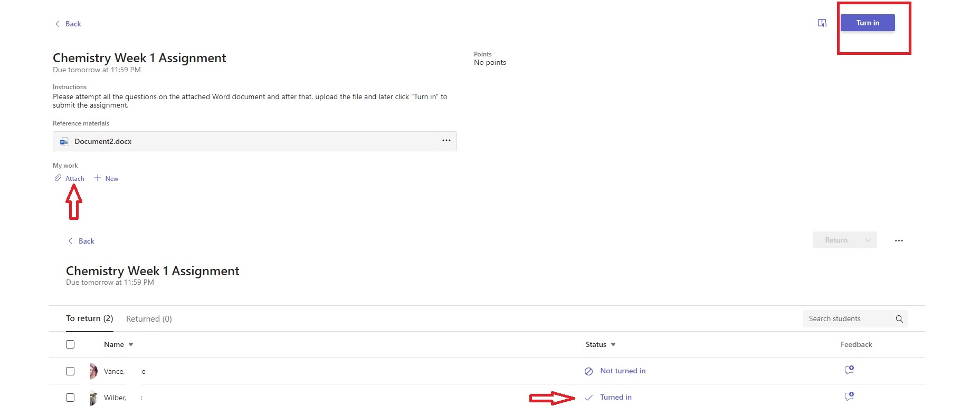This screenshot has width=980, height=406.
Task: Add feedback for Wilber
Action: coord(849,397)
